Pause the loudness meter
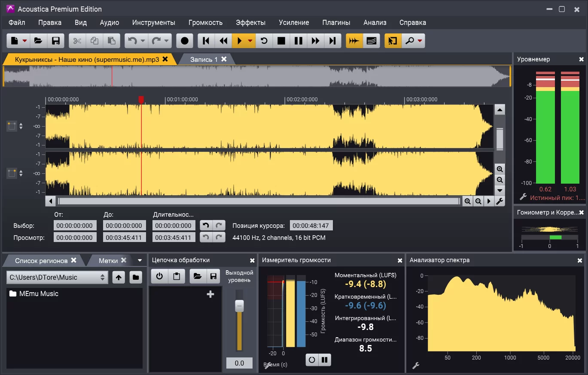Image resolution: width=588 pixels, height=375 pixels. coord(325,360)
